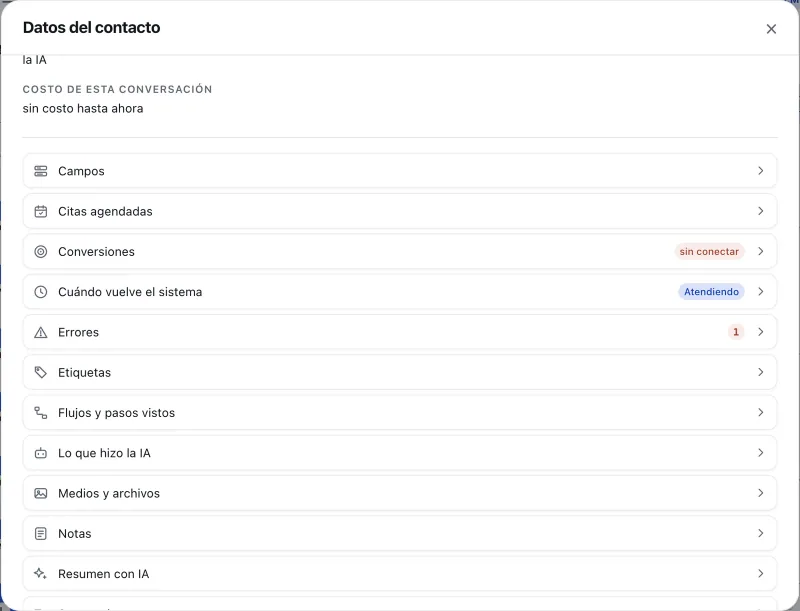
Task: Open the Campos section
Action: 400,171
